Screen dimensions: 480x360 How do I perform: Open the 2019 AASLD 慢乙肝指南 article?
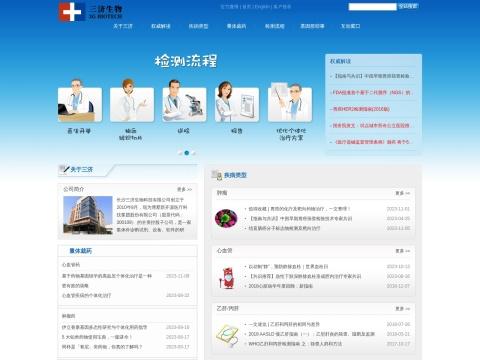pyautogui.click(x=311, y=334)
